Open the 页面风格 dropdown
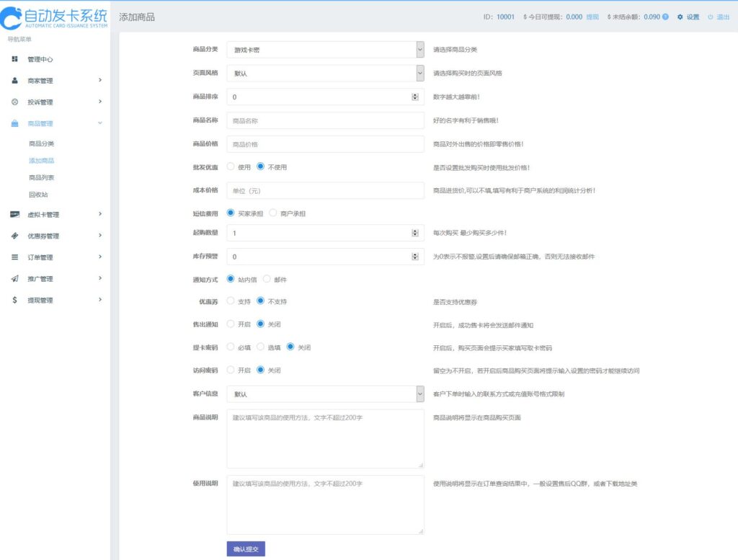This screenshot has width=738, height=560. click(x=325, y=74)
